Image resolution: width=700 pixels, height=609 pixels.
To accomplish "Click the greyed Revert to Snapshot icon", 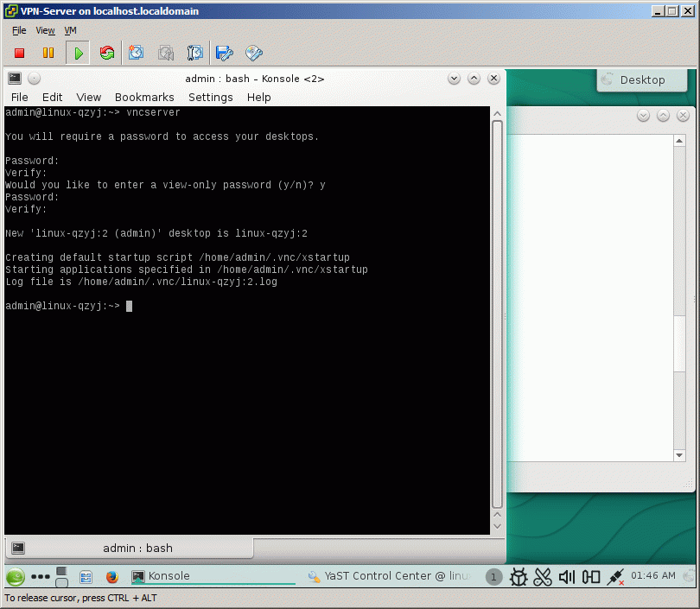I will click(x=166, y=53).
